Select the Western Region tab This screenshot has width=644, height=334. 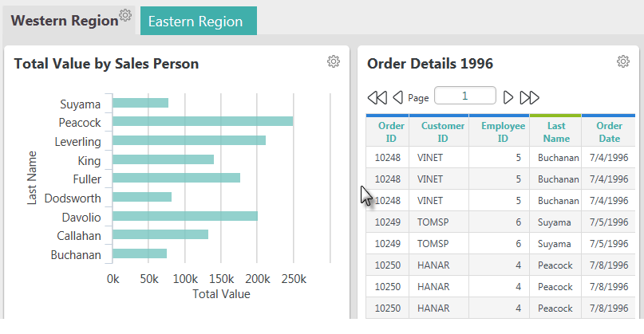[x=65, y=21]
